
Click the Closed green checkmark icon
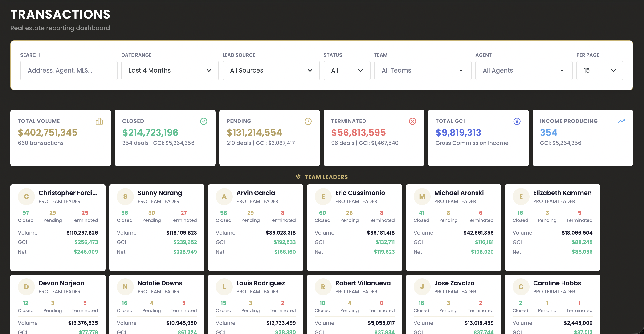tap(204, 121)
